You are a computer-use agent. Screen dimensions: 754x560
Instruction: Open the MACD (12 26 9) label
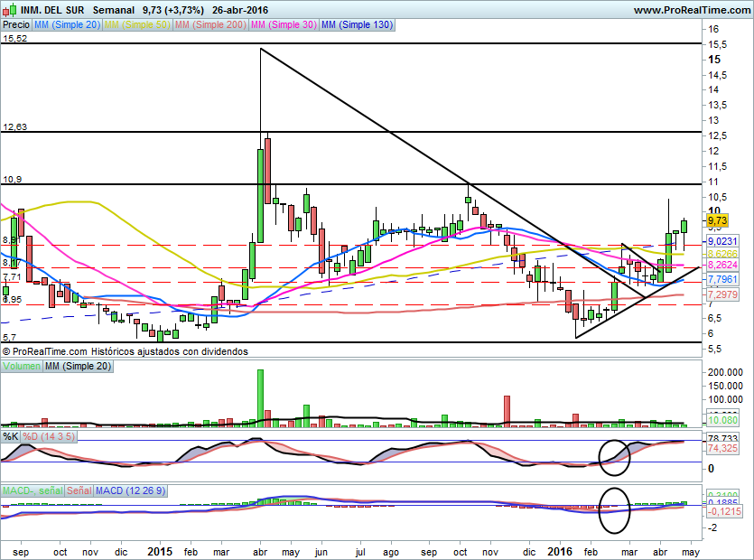130,490
